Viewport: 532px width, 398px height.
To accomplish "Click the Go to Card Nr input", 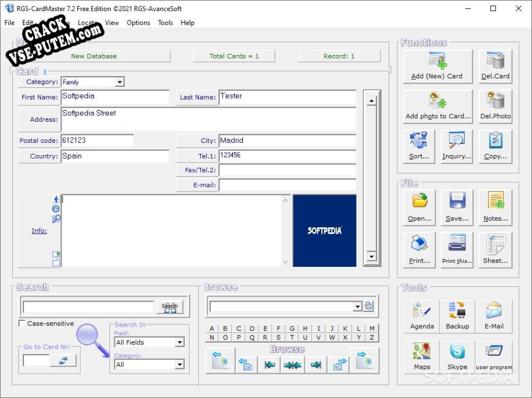I will tap(36, 361).
